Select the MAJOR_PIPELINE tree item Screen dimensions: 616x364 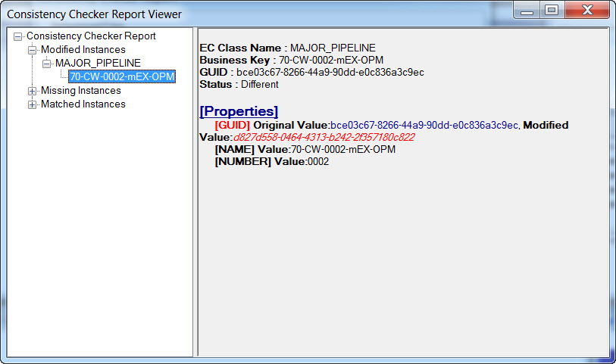tap(98, 63)
